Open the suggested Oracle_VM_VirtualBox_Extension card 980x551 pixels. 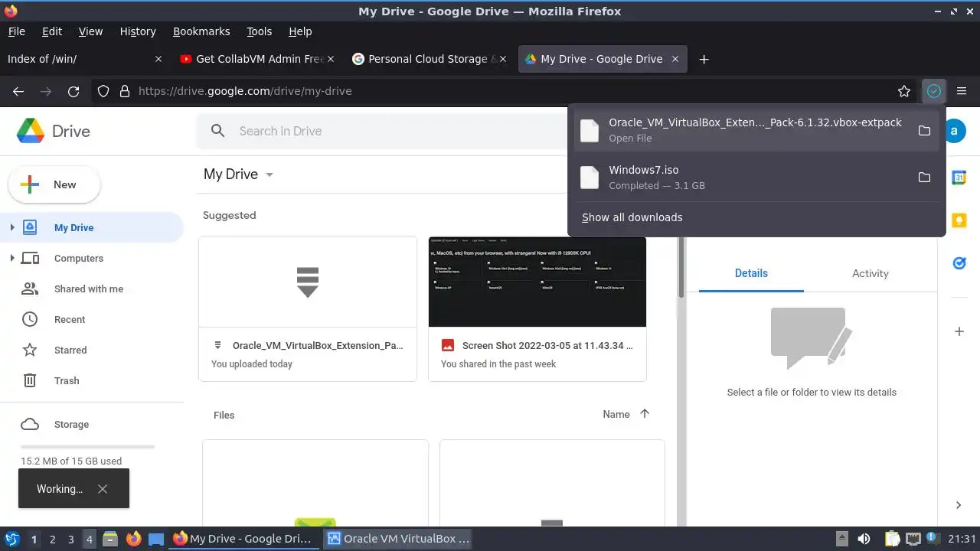point(308,308)
